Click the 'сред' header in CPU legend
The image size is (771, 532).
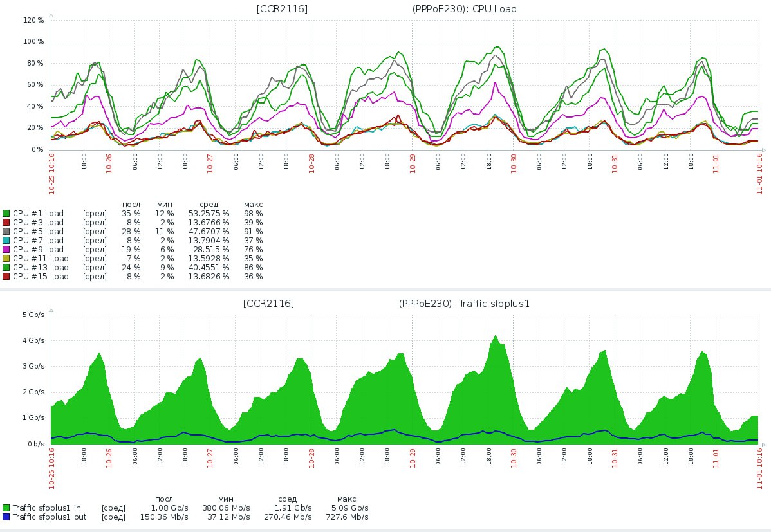[209, 205]
